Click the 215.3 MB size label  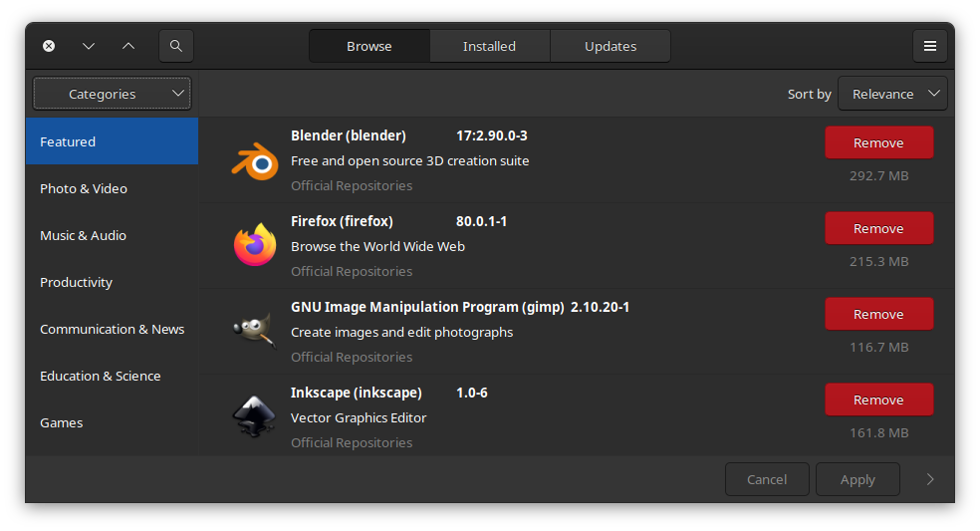coord(878,261)
